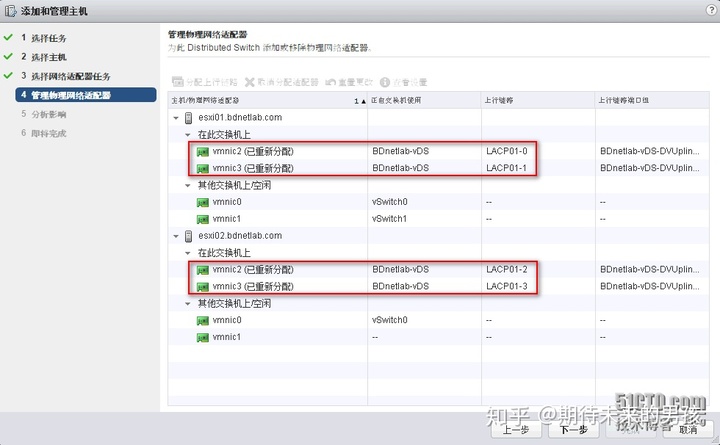
Task: Click the Next (下一步) button
Action: pyautogui.click(x=574, y=429)
